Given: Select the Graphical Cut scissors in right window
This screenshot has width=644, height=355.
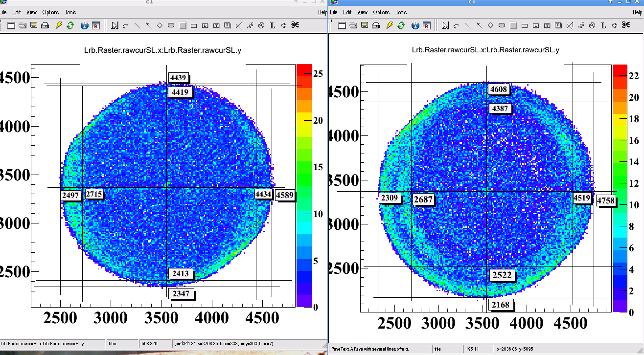Looking at the screenshot, I should (x=626, y=25).
